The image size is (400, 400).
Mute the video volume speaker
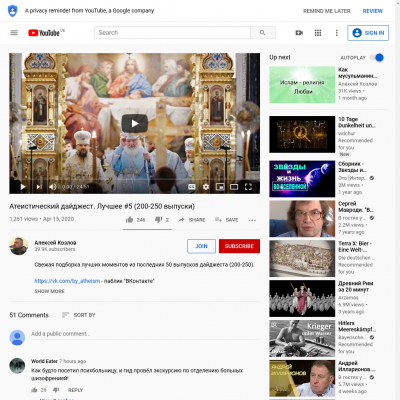[x=53, y=187]
